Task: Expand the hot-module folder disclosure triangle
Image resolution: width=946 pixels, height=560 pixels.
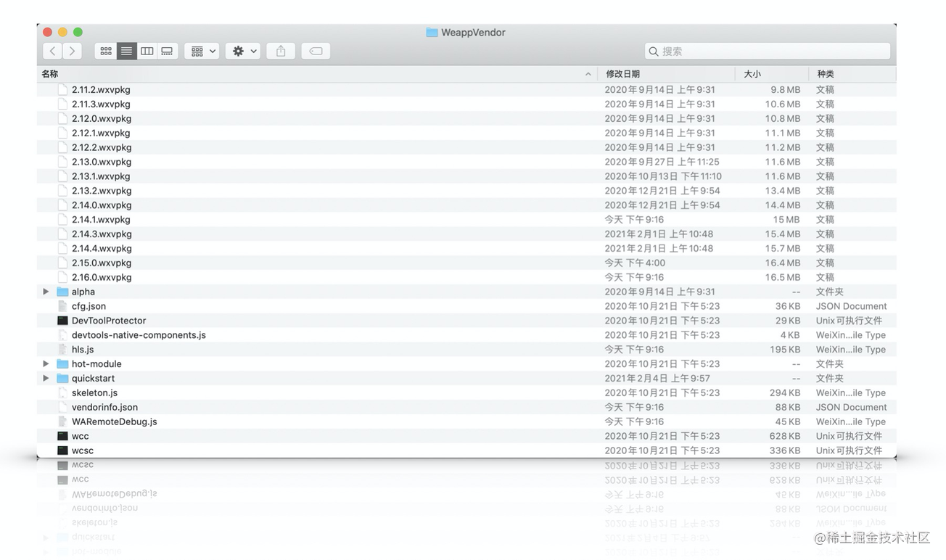Action: pos(46,363)
